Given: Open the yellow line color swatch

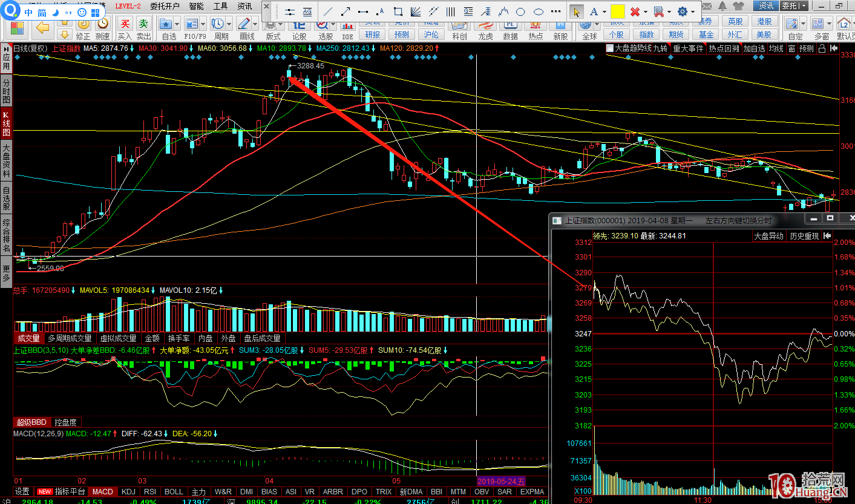Looking at the screenshot, I should [617, 11].
